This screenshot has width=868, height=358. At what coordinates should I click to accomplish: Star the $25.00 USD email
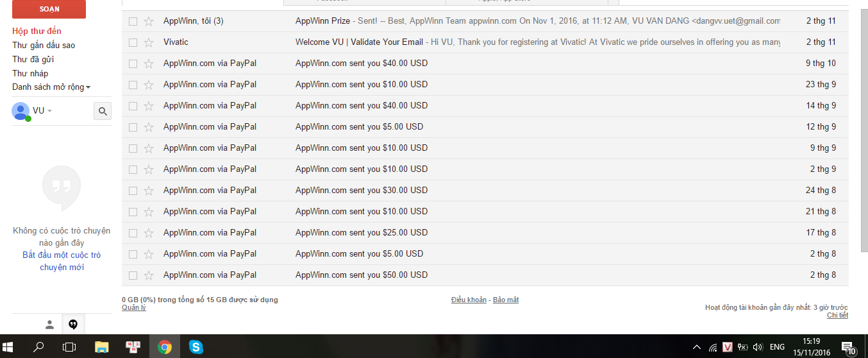pos(149,233)
